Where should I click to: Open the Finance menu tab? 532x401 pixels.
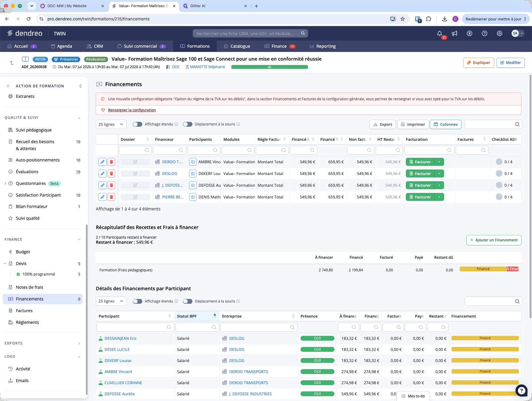280,46
